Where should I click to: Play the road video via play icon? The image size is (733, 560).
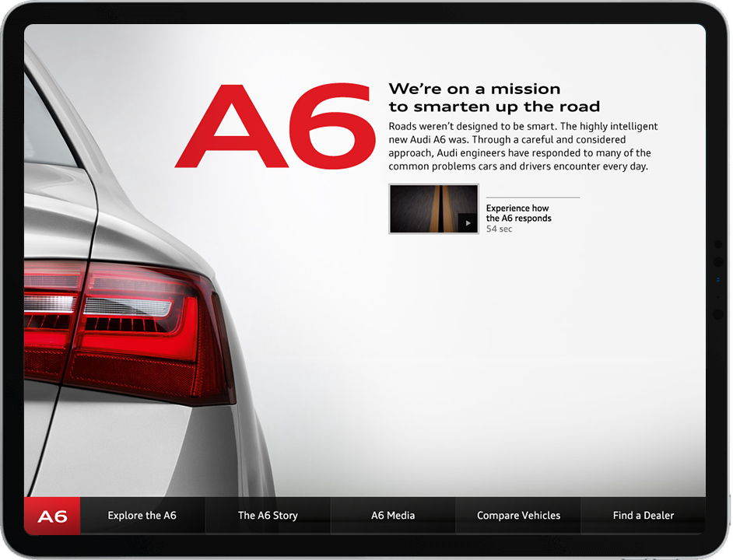[x=468, y=223]
